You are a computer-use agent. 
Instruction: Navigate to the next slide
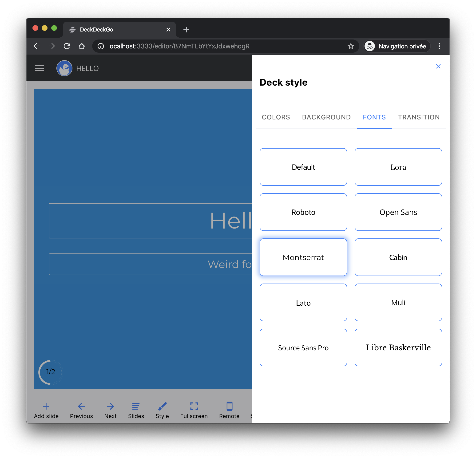click(111, 411)
